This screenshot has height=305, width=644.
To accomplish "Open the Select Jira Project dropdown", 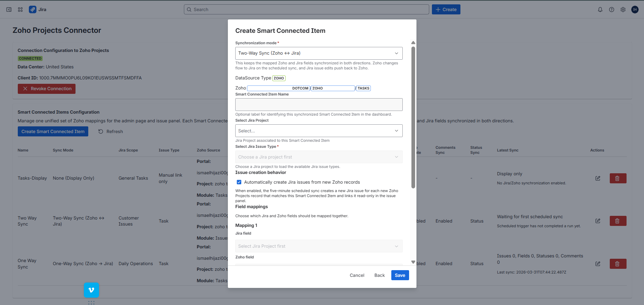I will (x=318, y=130).
